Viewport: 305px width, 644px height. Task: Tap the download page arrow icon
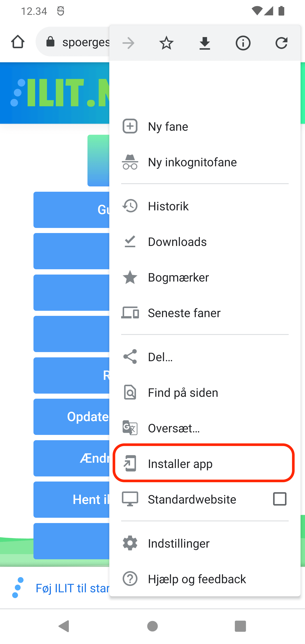click(x=205, y=43)
